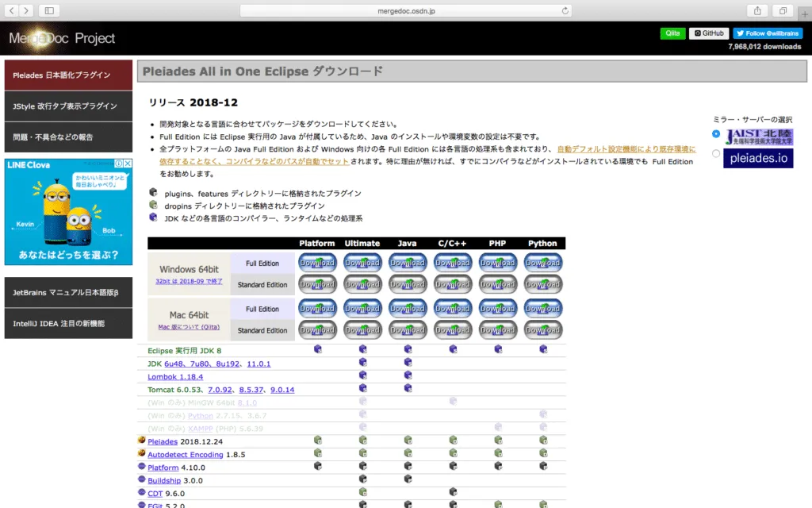Screen dimensions: 812x508
Task: Open the Safari share icon
Action: click(x=757, y=10)
